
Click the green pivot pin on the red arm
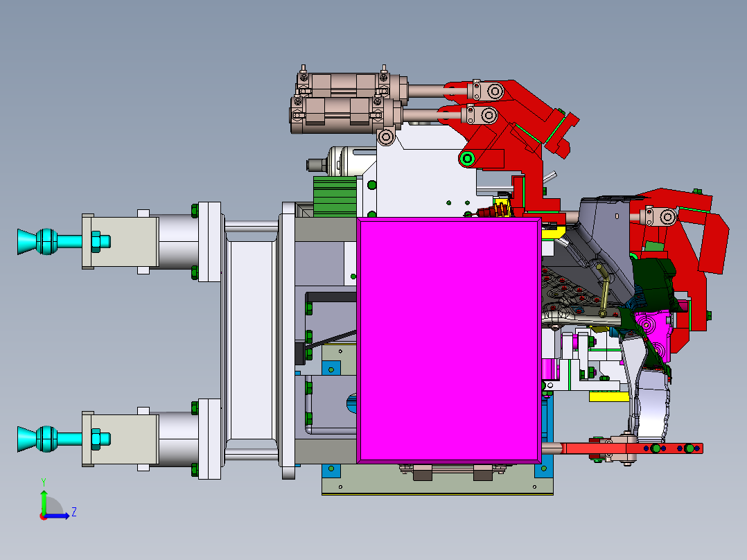(467, 159)
